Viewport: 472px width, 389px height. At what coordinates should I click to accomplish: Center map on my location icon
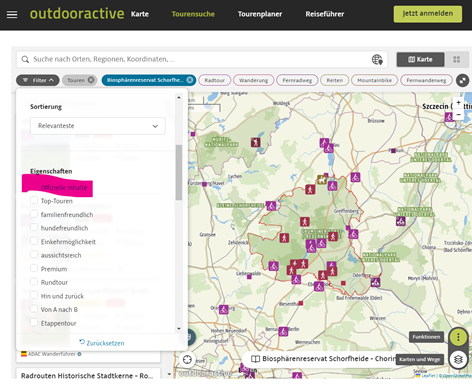coord(187,360)
